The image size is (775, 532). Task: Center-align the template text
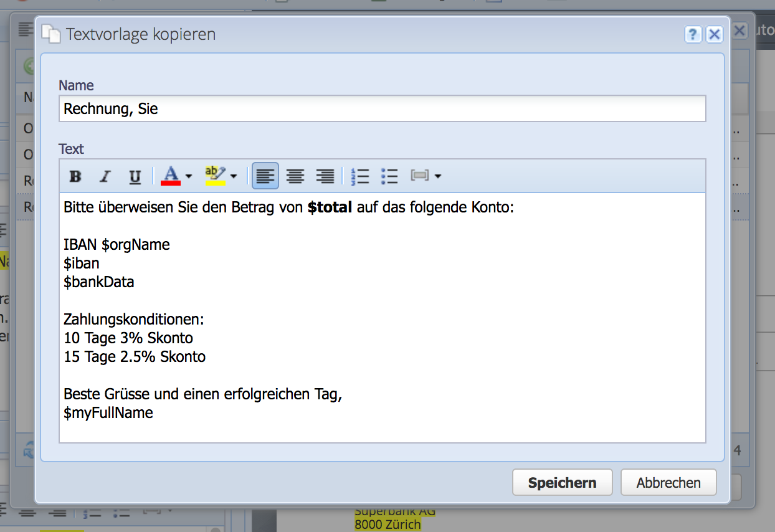pyautogui.click(x=295, y=176)
